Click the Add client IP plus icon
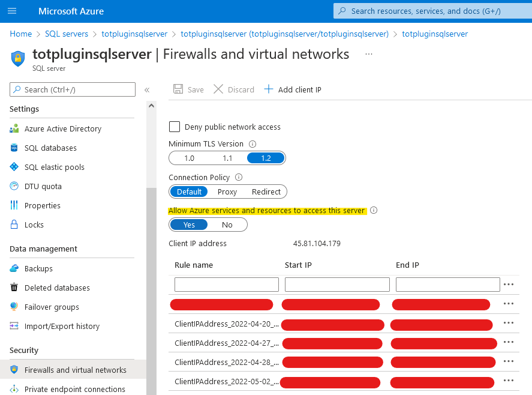This screenshot has height=395, width=532. [x=269, y=89]
